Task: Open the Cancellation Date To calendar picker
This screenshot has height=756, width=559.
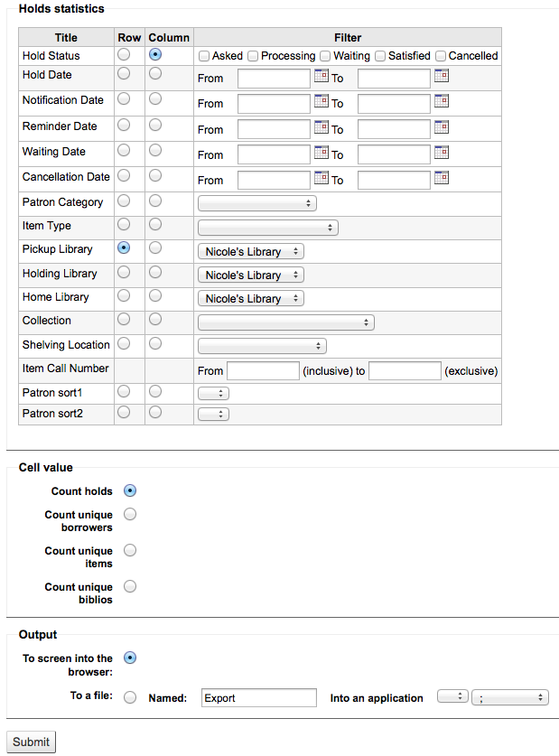Action: pyautogui.click(x=442, y=177)
